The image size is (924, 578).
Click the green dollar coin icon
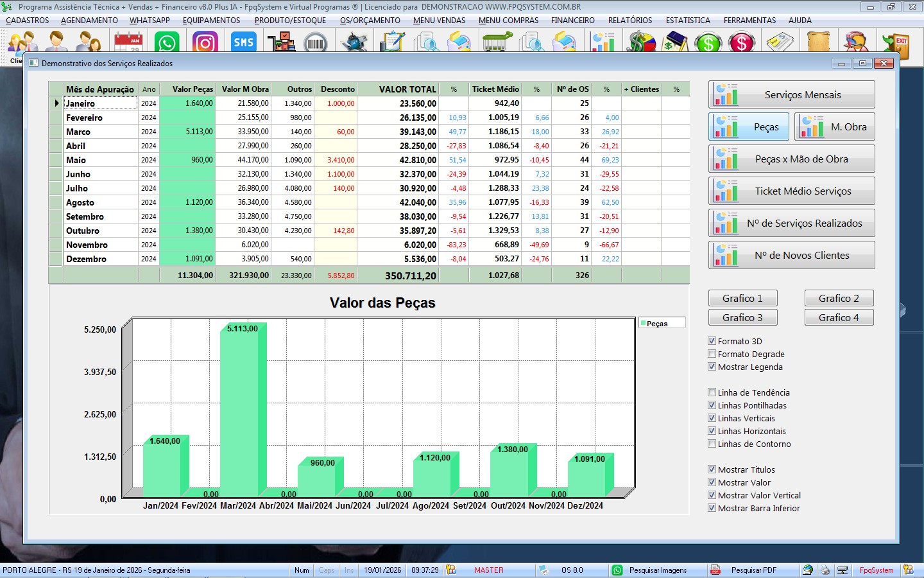point(708,43)
